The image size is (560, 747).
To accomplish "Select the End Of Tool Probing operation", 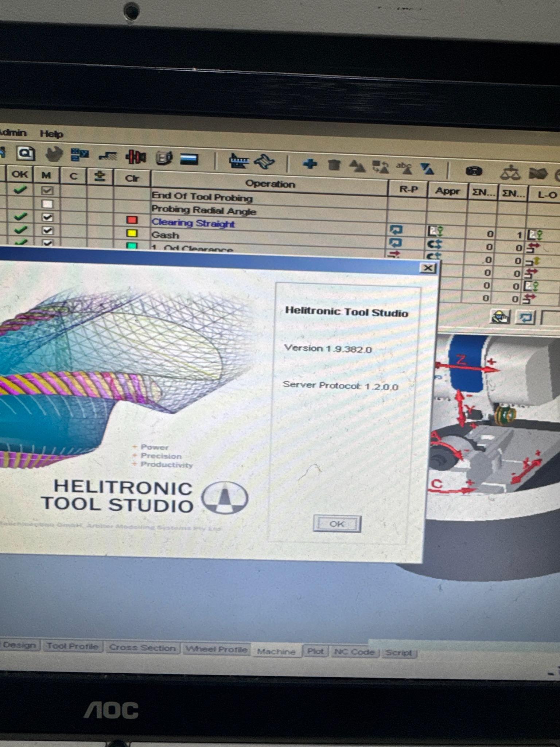I will [x=202, y=197].
